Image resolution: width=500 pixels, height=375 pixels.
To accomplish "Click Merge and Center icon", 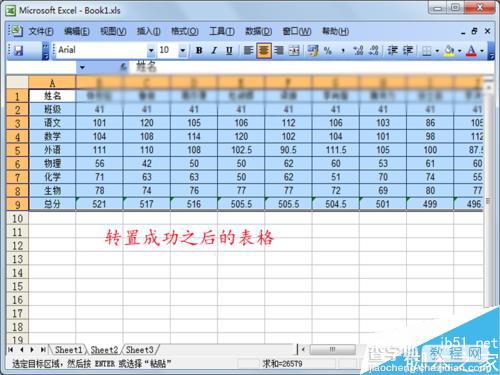I will [294, 51].
